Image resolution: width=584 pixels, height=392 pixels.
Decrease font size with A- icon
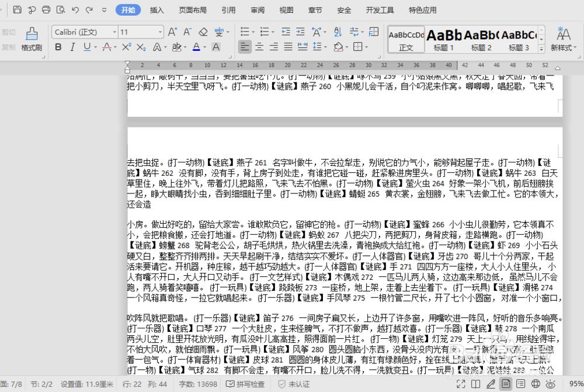point(187,32)
